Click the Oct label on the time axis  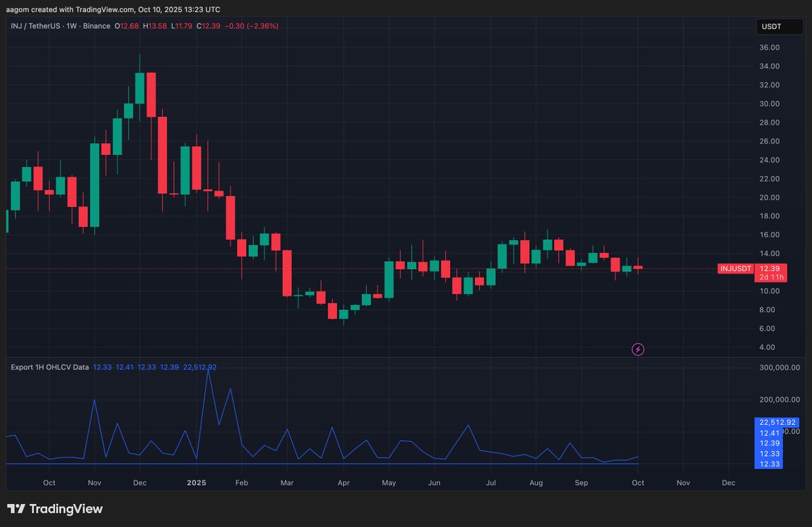pyautogui.click(x=49, y=482)
